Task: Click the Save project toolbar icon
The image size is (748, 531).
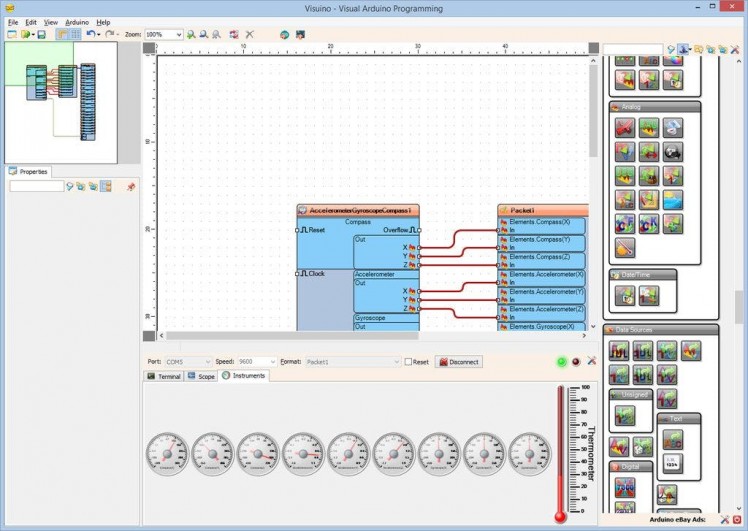Action: point(41,34)
